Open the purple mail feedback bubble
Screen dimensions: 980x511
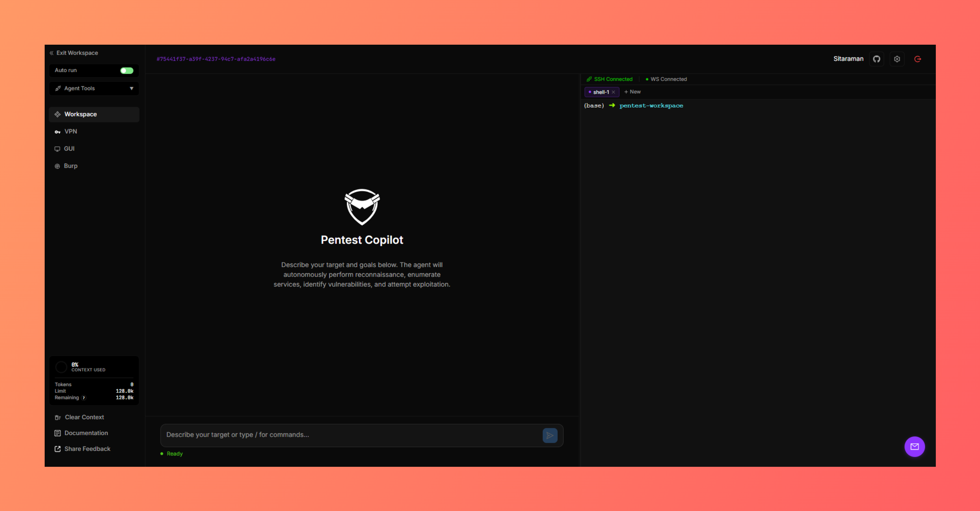click(914, 447)
